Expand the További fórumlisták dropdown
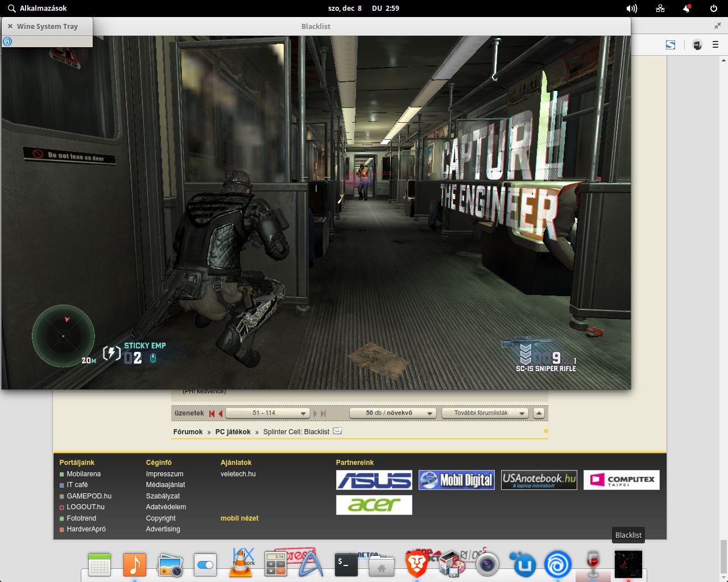Viewport: 728px width, 582px height. (x=485, y=413)
